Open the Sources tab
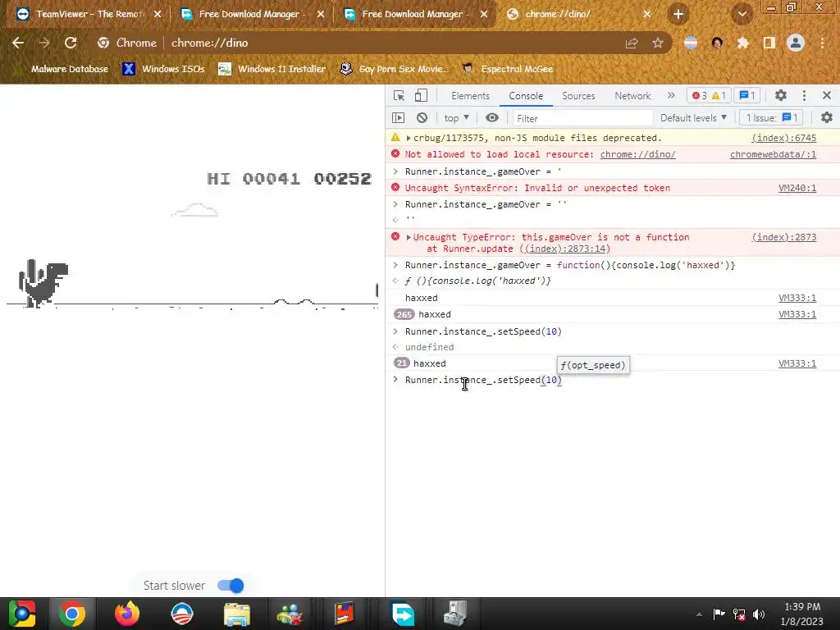840x630 pixels. (x=578, y=96)
